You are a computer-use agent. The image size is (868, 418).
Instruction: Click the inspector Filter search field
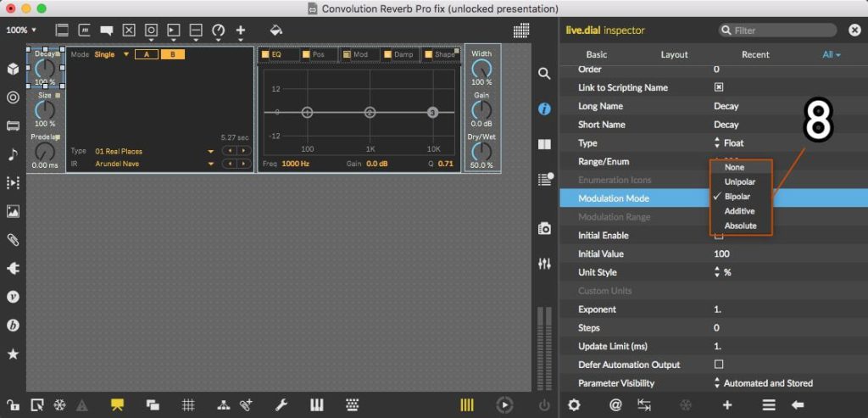[778, 31]
